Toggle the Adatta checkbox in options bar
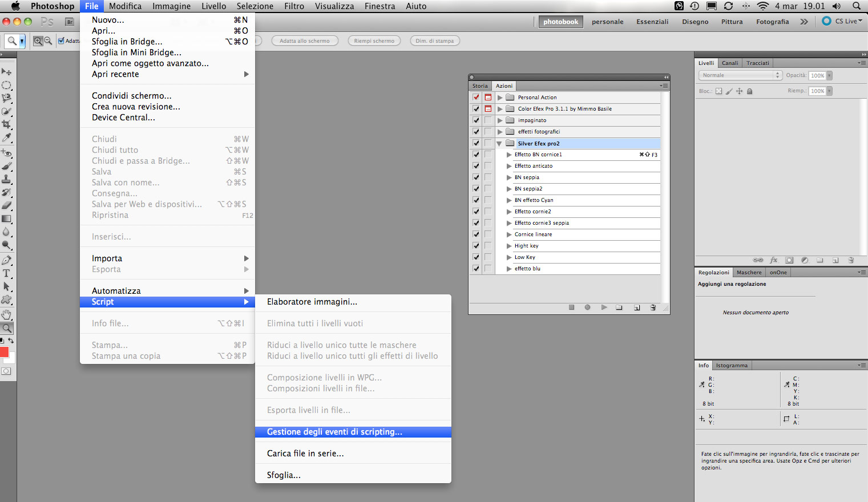 [x=61, y=41]
